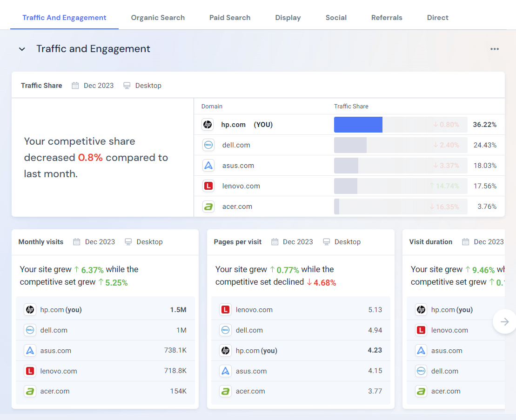Click the Monthly visits calendar icon
This screenshot has width=516, height=420.
[x=77, y=242]
